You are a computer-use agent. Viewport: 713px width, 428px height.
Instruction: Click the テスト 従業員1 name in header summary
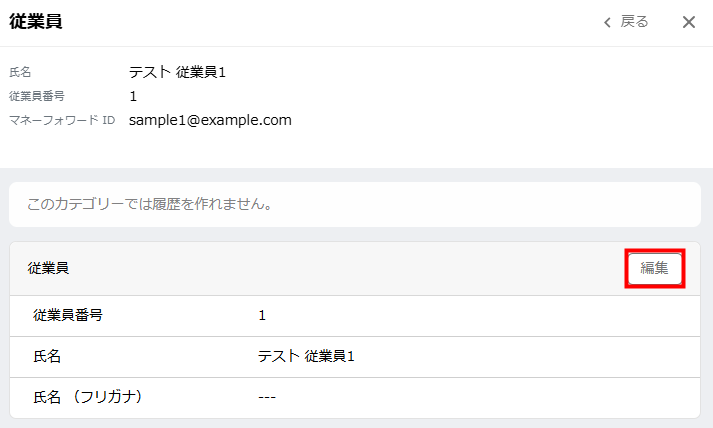click(177, 72)
